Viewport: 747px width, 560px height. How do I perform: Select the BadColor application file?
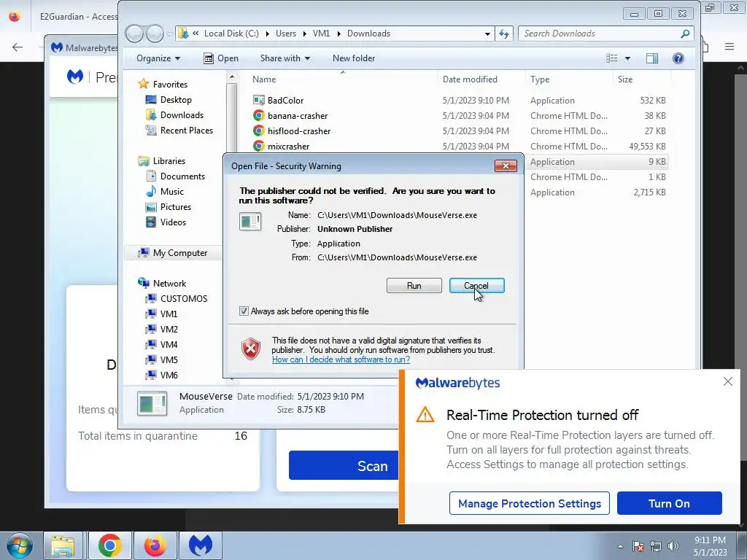click(x=285, y=101)
